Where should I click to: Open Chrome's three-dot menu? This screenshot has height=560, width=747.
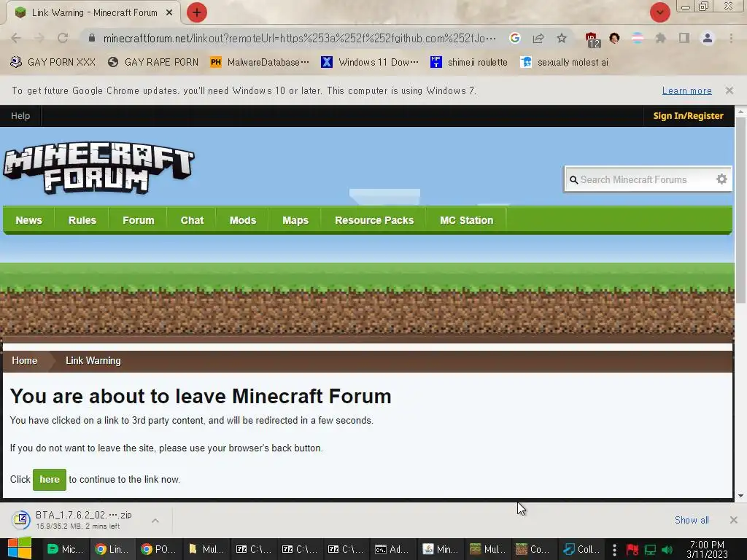pos(731,38)
